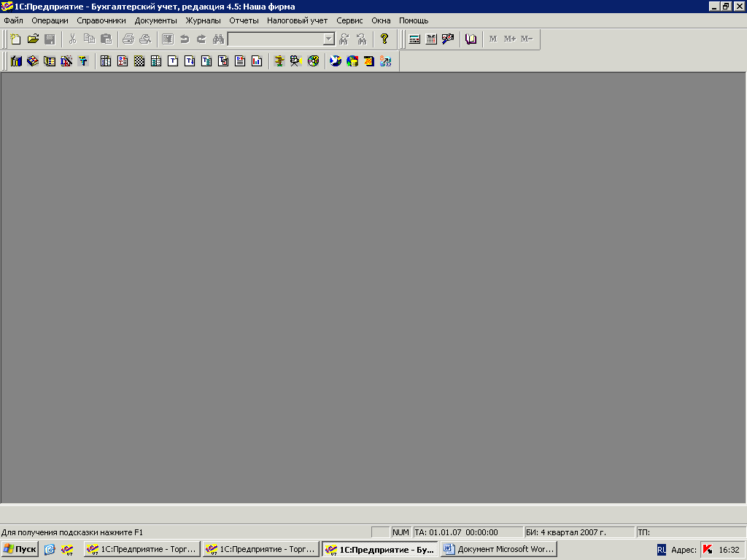Click the Dk sigma summary postings icon
747x560 pixels.
123,61
